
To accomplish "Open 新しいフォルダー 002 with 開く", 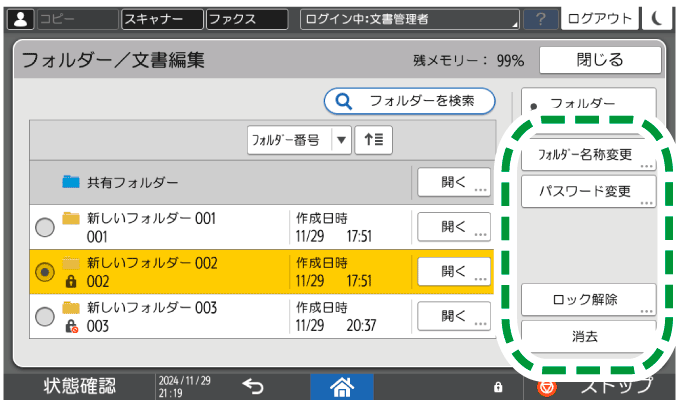I will pyautogui.click(x=454, y=272).
